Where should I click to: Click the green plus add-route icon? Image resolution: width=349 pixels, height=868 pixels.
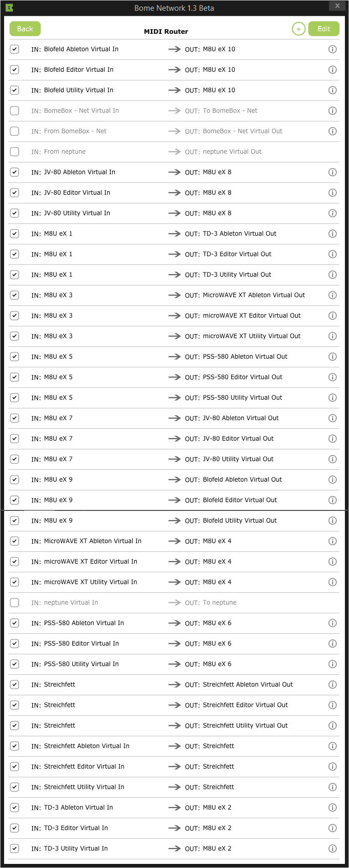tap(298, 29)
